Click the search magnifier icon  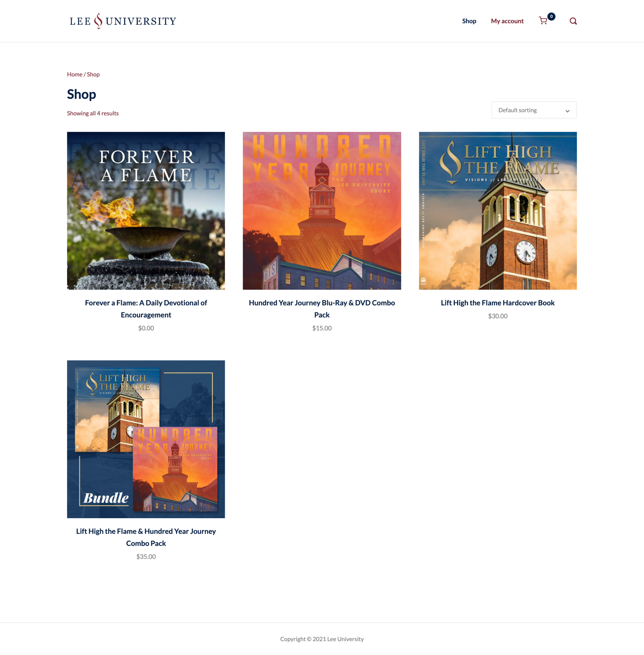point(573,21)
